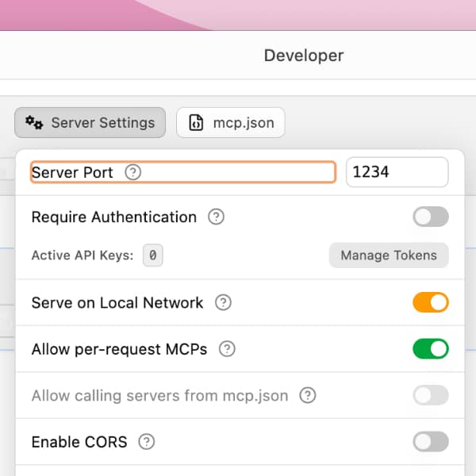Click the Server Port label
The width and height of the screenshot is (476, 476).
[72, 172]
